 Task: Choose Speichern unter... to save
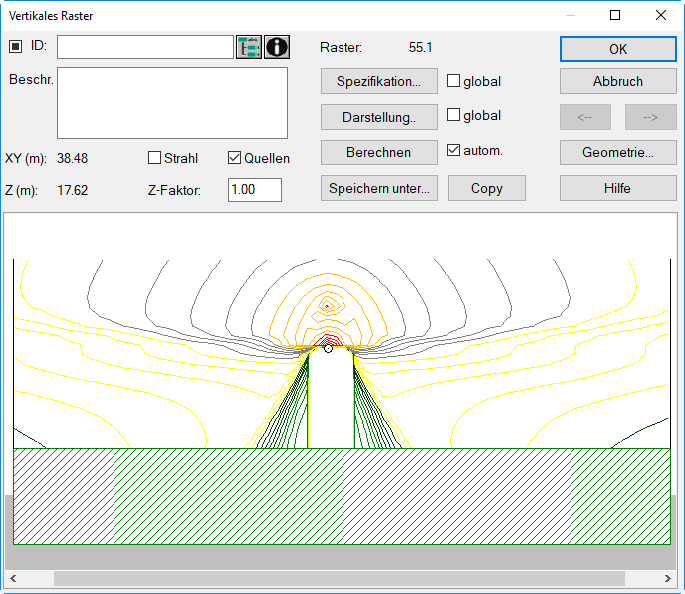point(379,188)
